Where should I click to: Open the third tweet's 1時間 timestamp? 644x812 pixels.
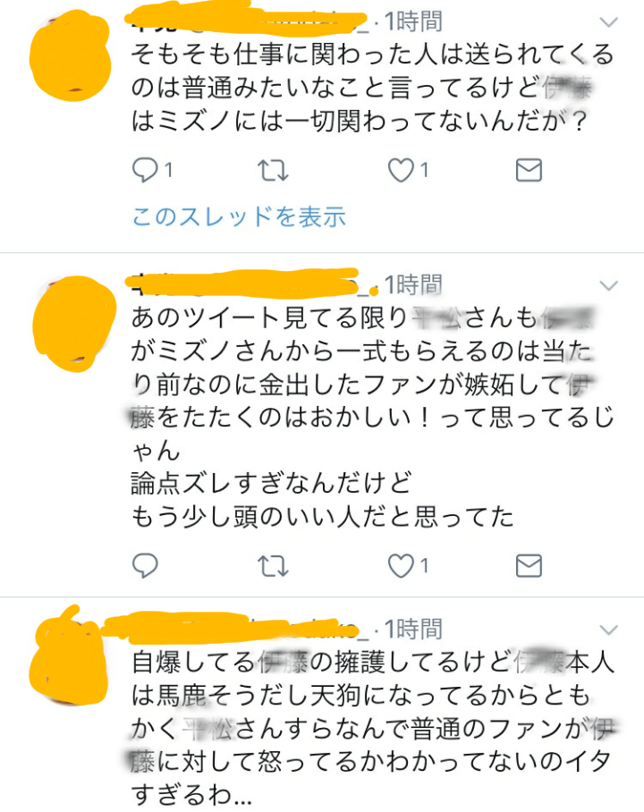(413, 629)
